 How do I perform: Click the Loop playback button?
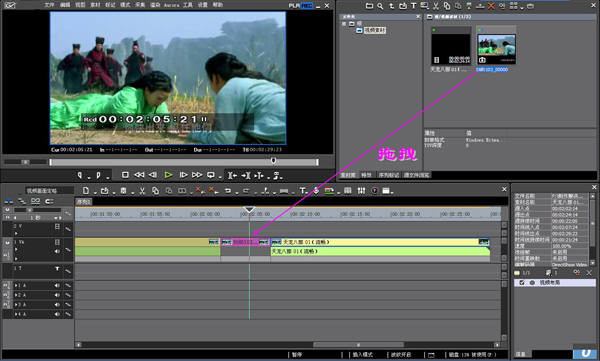pyautogui.click(x=211, y=175)
